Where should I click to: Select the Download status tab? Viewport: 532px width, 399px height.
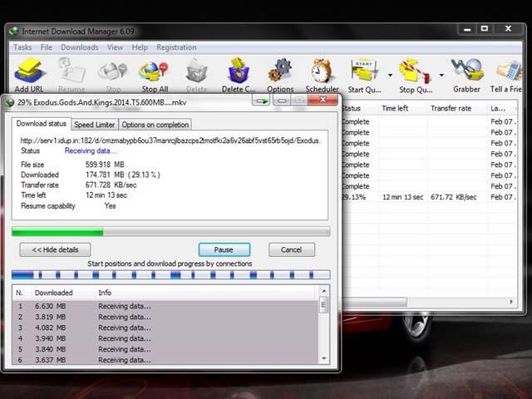coord(42,124)
